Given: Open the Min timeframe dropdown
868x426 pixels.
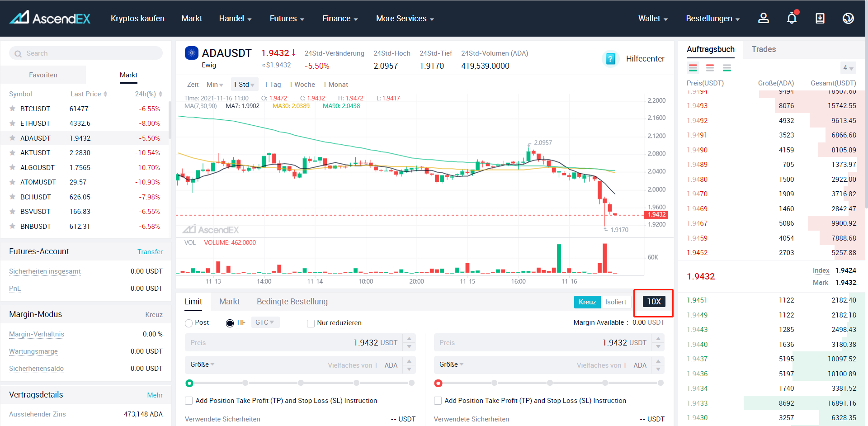Looking at the screenshot, I should tap(215, 85).
